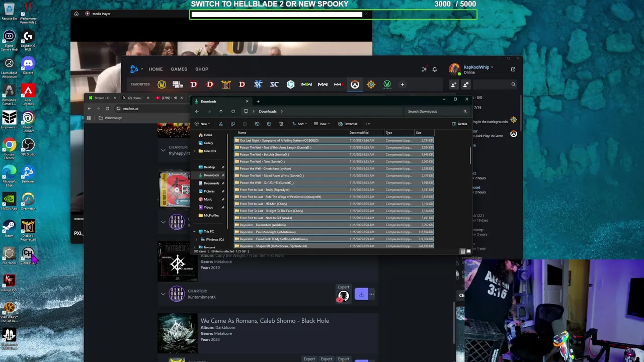This screenshot has height=362, width=644.
Task: Open SHOP tab in Battle.net
Action: click(x=202, y=69)
